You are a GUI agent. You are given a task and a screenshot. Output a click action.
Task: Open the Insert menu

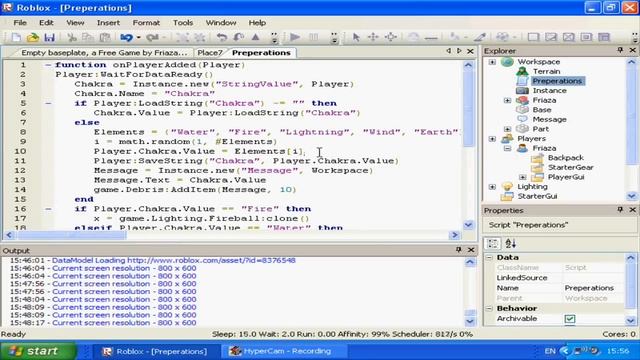pyautogui.click(x=108, y=23)
